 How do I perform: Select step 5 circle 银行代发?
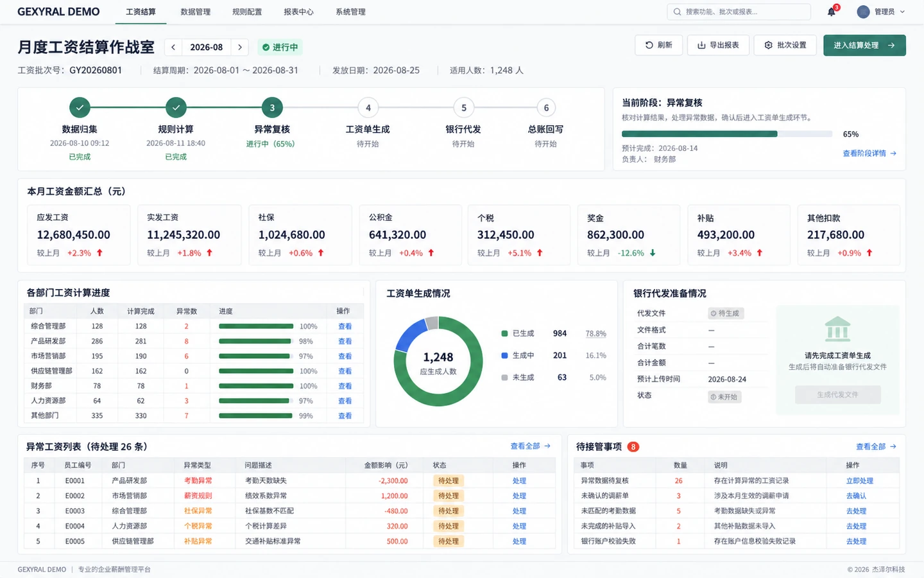(x=464, y=107)
